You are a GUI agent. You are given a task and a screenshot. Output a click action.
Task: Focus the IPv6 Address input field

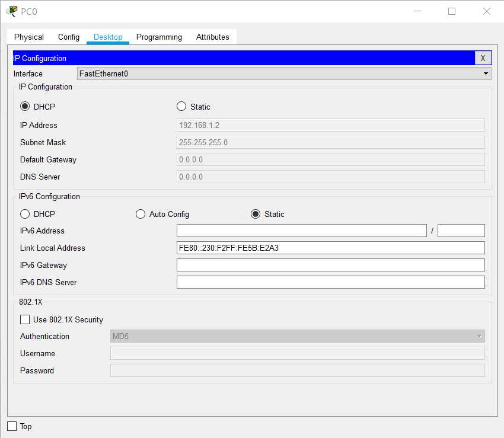tap(301, 231)
